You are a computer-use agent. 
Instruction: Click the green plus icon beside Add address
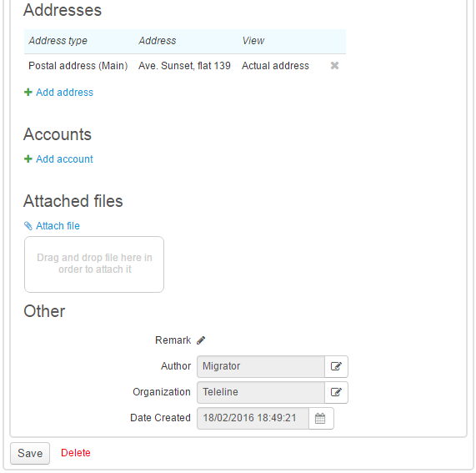click(28, 92)
